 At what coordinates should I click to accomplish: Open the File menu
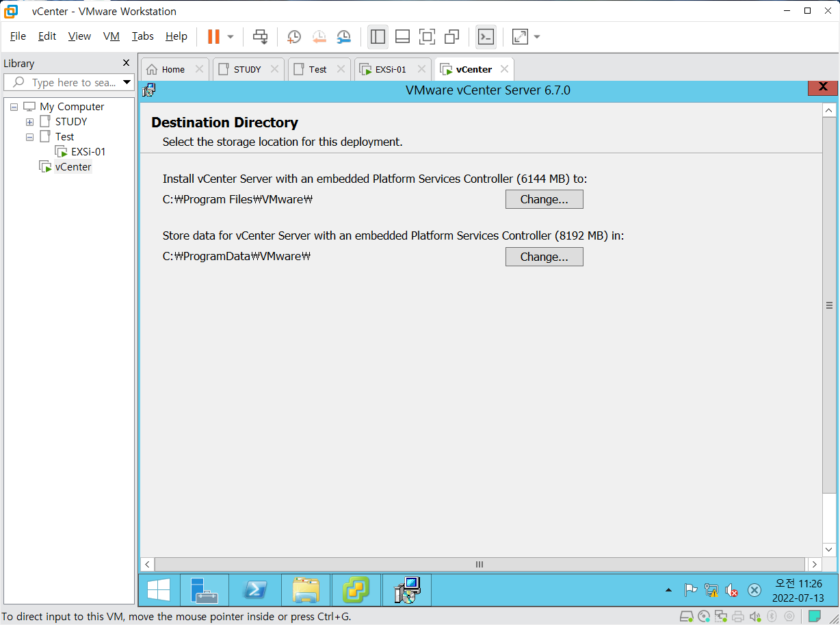18,36
